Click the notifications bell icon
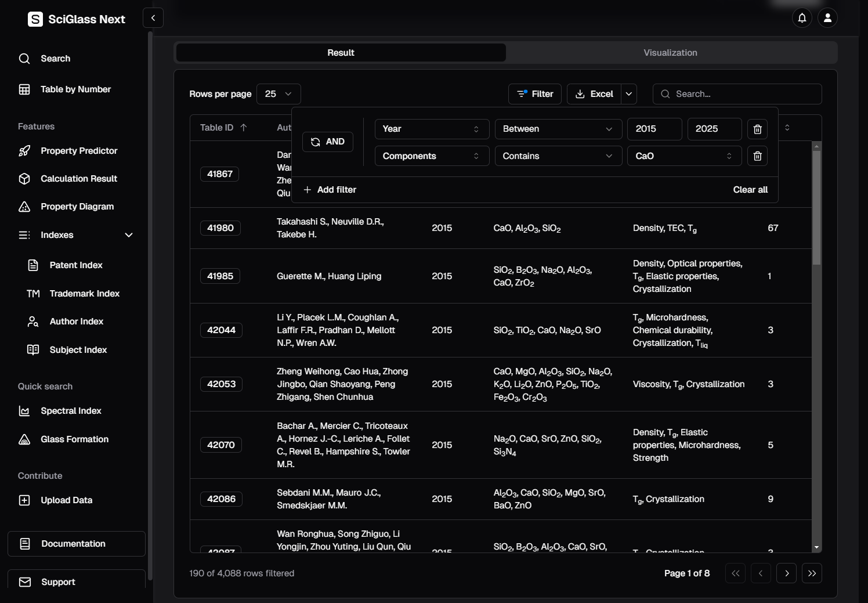Screen dimensions: 868x603 click(802, 18)
